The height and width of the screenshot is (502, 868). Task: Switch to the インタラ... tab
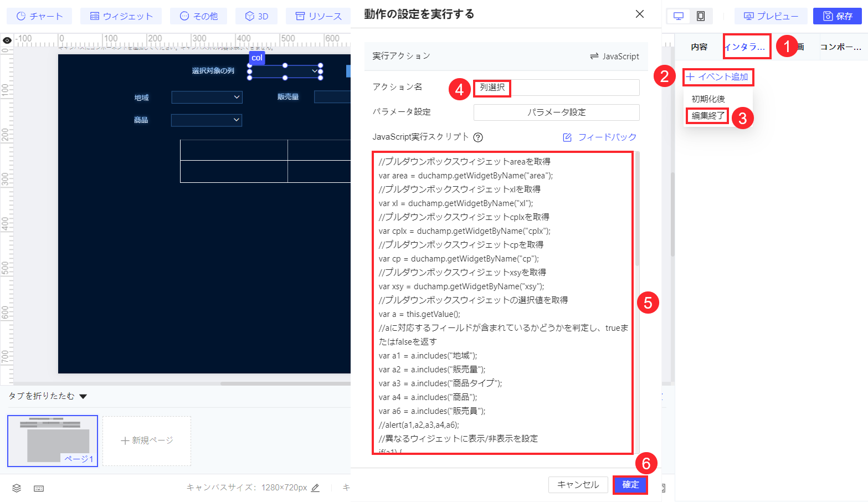coord(746,47)
